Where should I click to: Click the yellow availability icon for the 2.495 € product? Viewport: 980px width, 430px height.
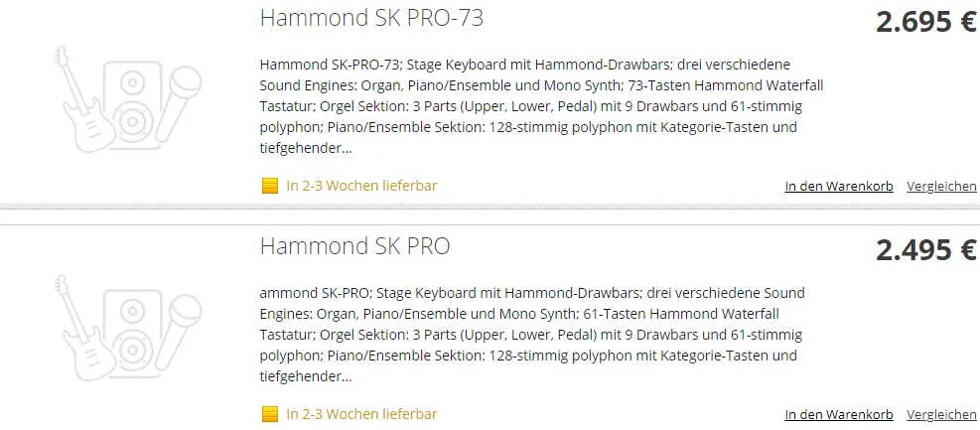click(x=269, y=414)
